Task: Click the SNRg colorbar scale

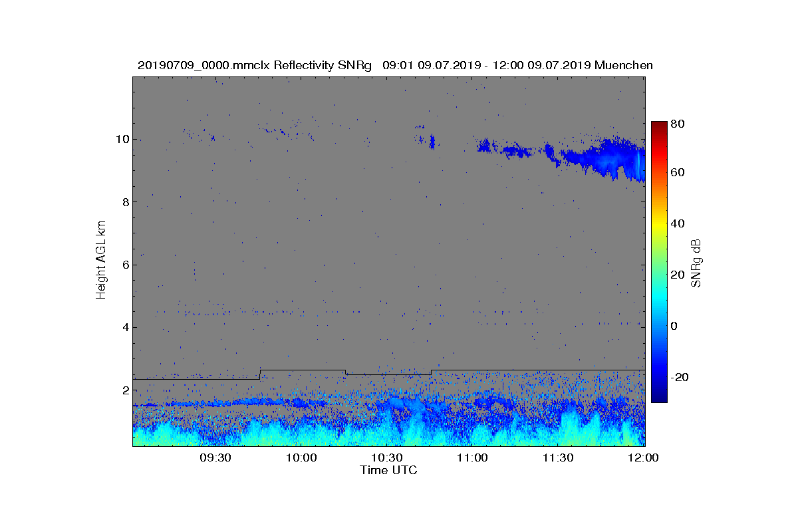Action: (x=659, y=262)
